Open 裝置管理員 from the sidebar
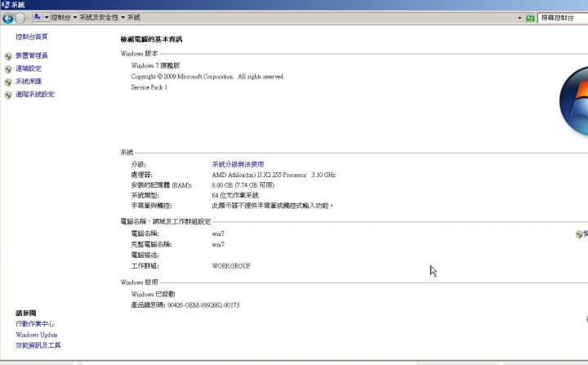This screenshot has height=365, width=588. point(32,56)
